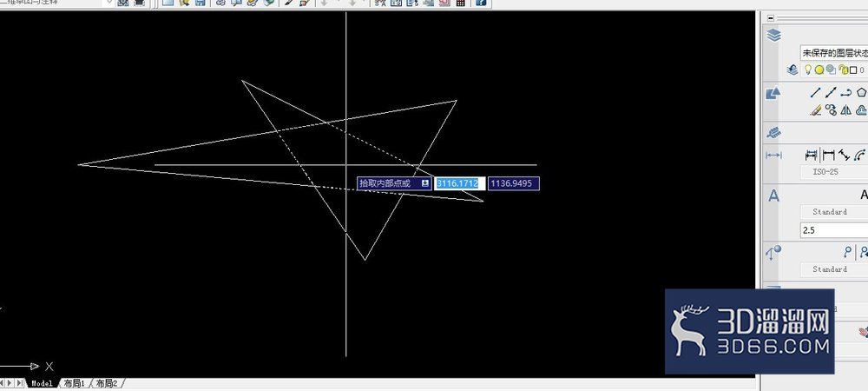Toggle layer freeze sun icon
The image size is (868, 391).
[819, 70]
